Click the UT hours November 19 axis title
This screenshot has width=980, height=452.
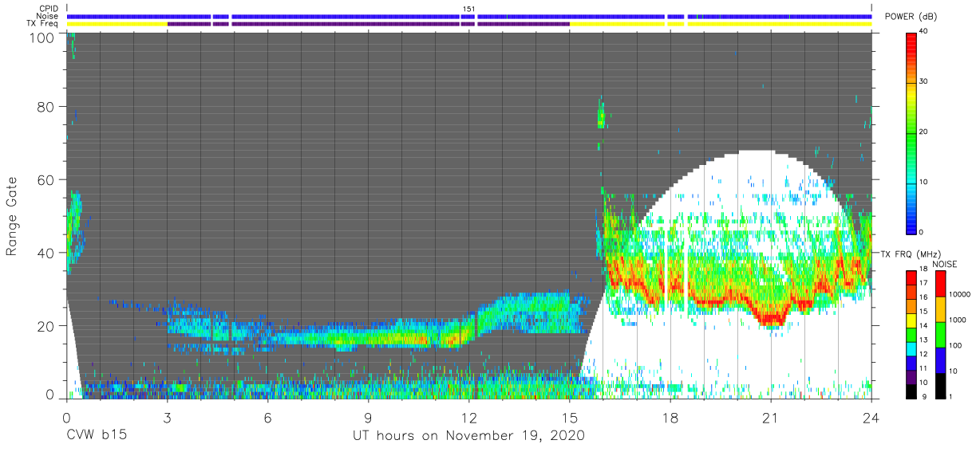tap(469, 436)
